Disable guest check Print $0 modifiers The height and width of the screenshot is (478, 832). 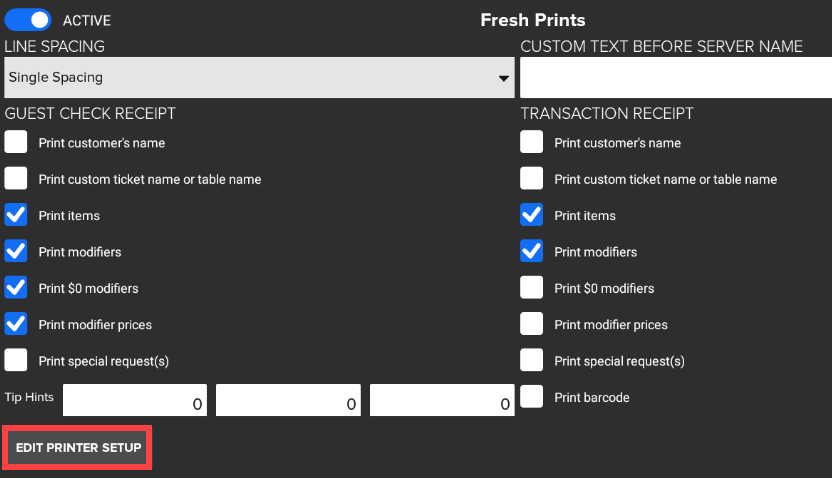(x=16, y=288)
